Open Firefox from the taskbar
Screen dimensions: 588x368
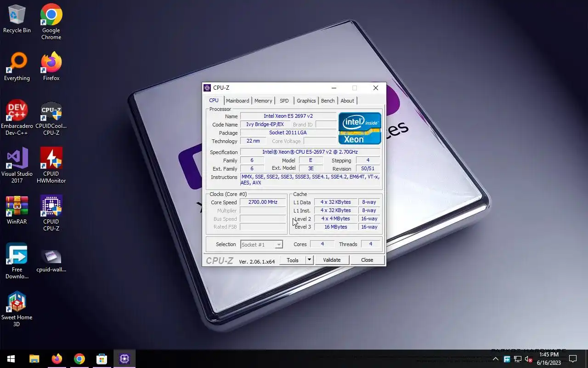pos(57,359)
